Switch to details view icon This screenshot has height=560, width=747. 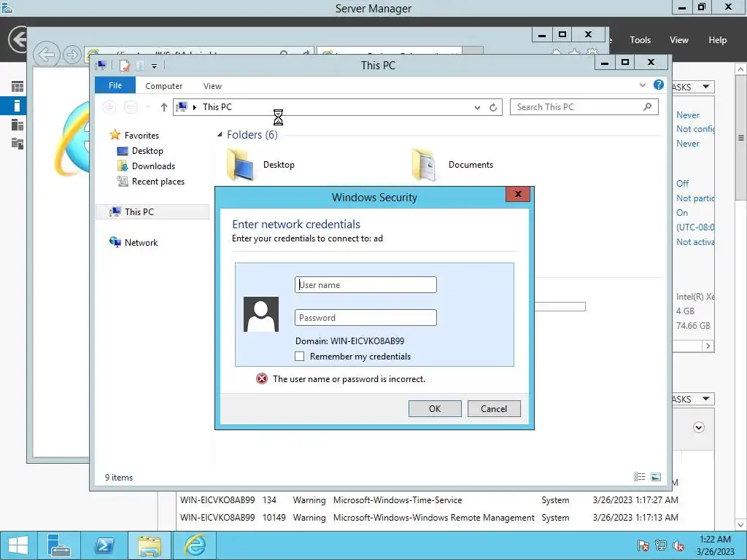click(639, 477)
